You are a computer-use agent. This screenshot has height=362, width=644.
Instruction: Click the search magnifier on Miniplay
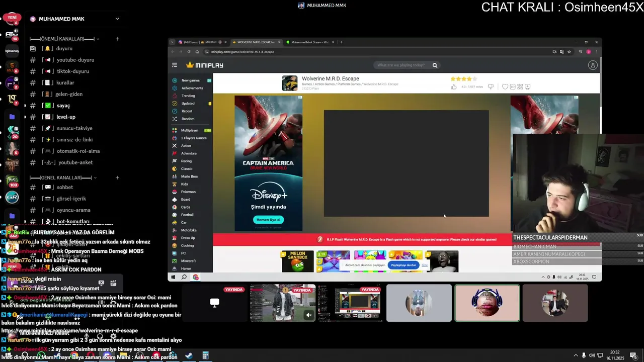click(x=435, y=65)
